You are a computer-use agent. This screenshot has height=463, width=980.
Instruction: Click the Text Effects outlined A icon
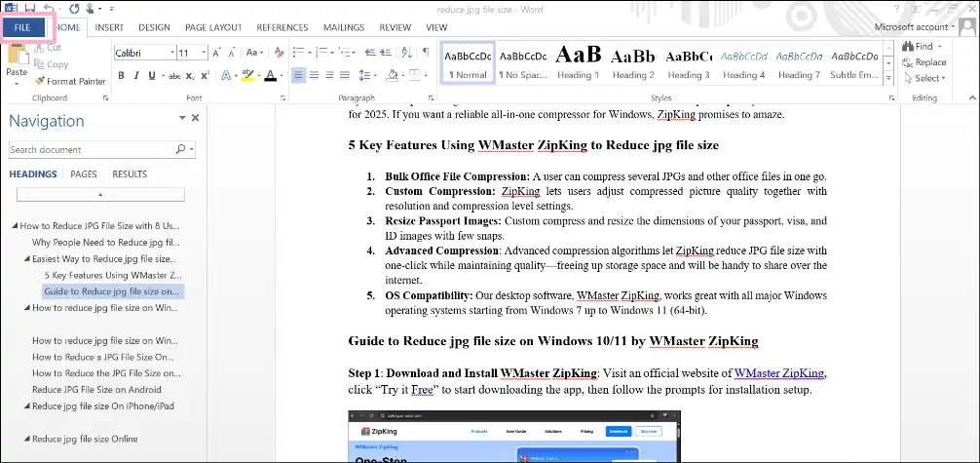coord(225,76)
